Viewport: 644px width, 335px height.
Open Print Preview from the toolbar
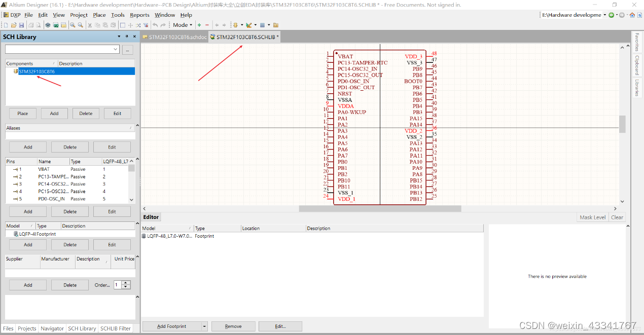(39, 25)
